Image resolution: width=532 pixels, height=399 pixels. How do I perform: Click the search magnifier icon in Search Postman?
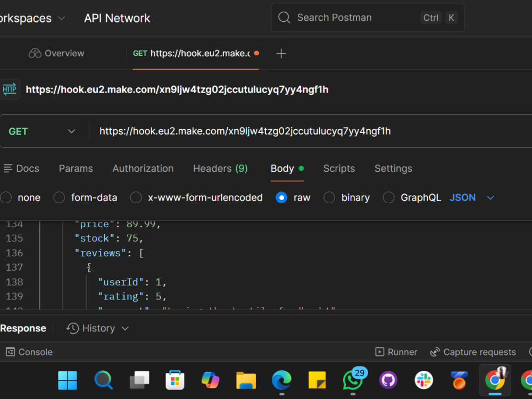pos(284,18)
